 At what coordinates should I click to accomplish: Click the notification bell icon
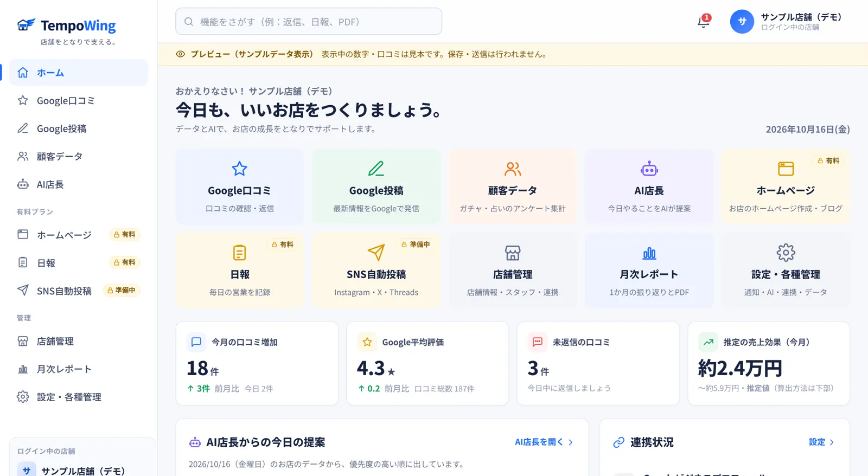point(703,22)
